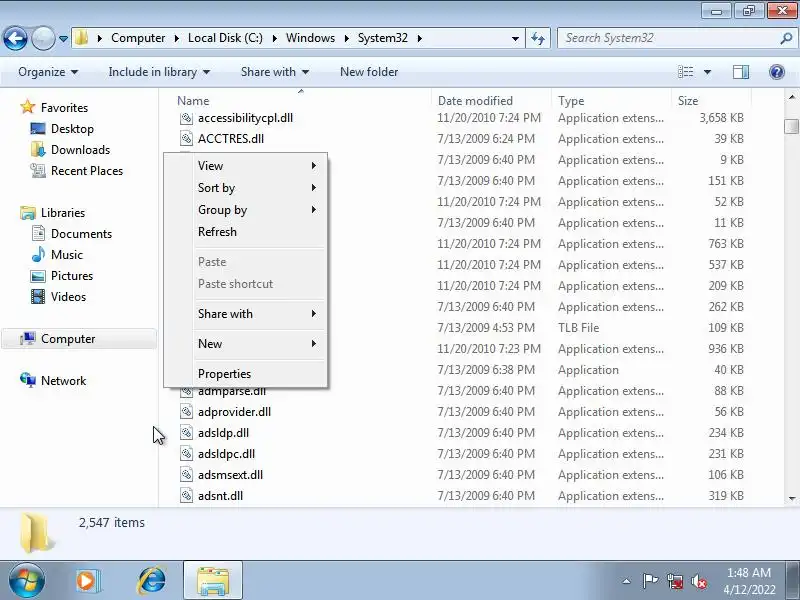Open the Organize menu

tap(48, 72)
